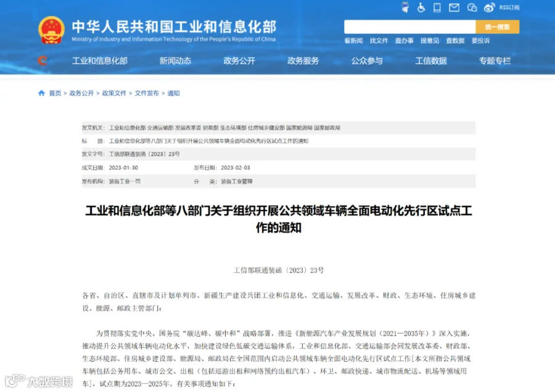Open the 公众参与 nav menu
The width and height of the screenshot is (555, 392).
click(x=367, y=61)
